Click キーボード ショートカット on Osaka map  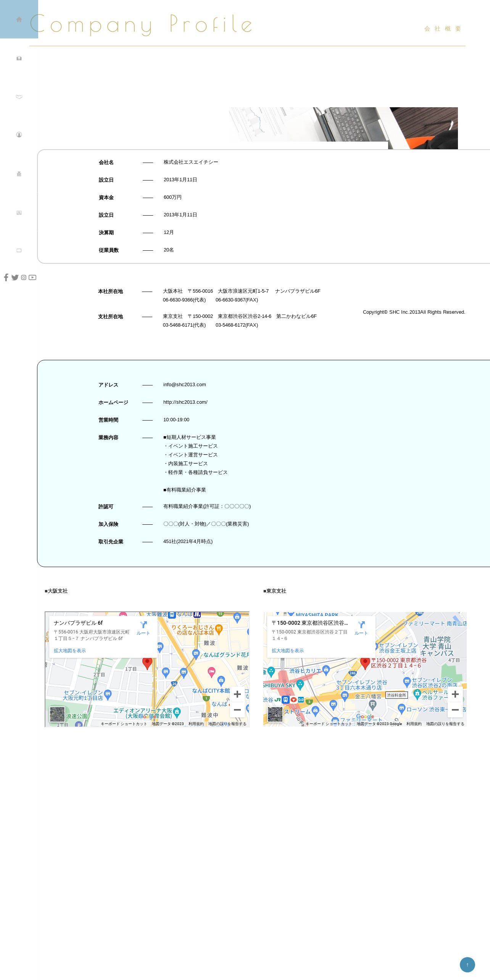pyautogui.click(x=124, y=724)
